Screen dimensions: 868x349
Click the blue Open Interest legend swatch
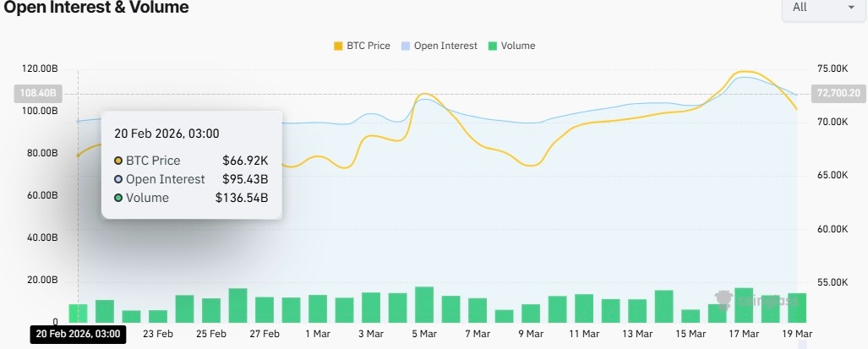[x=407, y=46]
